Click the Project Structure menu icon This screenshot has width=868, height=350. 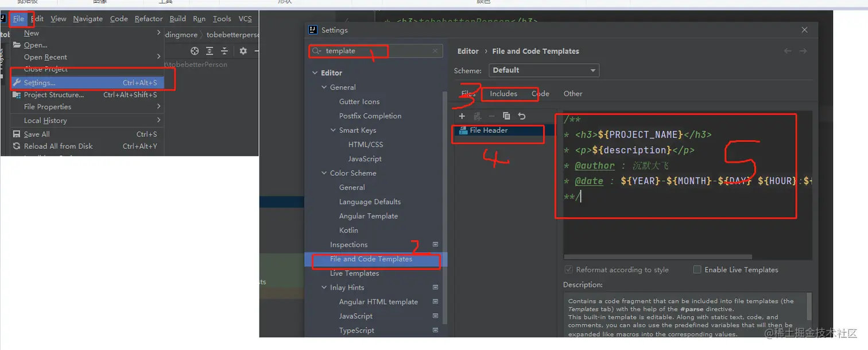coord(17,95)
